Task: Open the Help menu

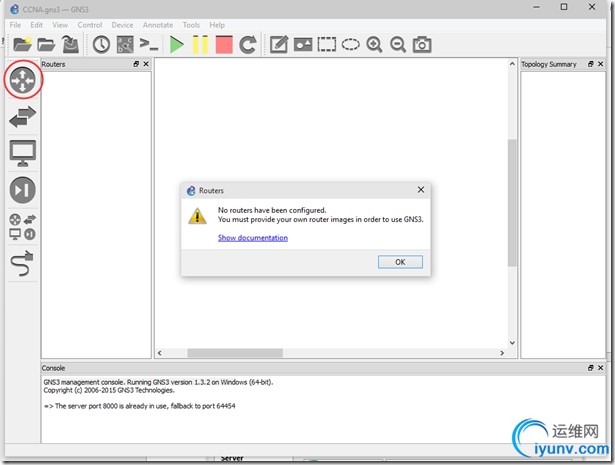Action: click(x=217, y=25)
